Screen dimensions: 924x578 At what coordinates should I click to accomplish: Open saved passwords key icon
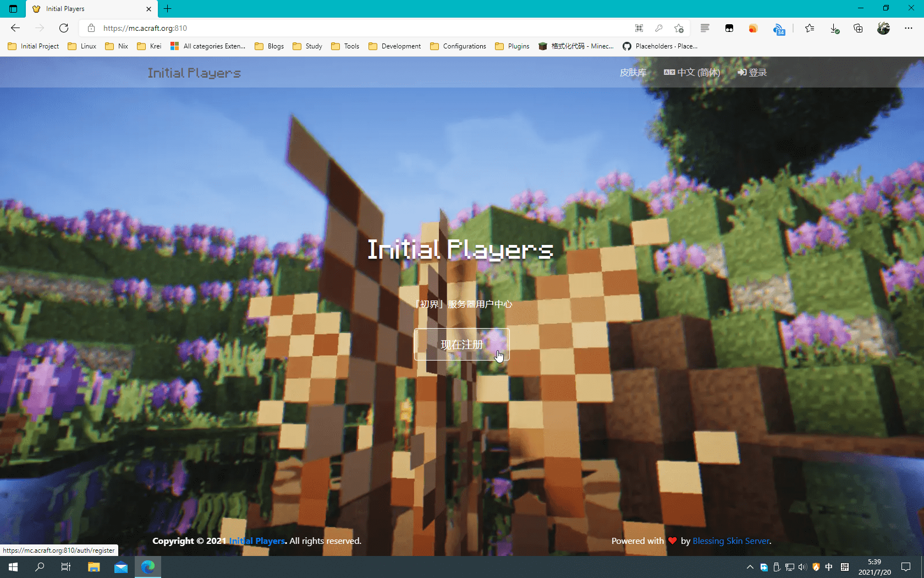(x=659, y=28)
